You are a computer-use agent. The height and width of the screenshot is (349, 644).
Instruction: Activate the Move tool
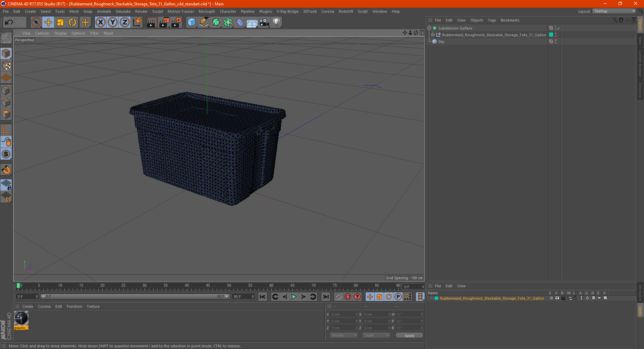tap(48, 22)
